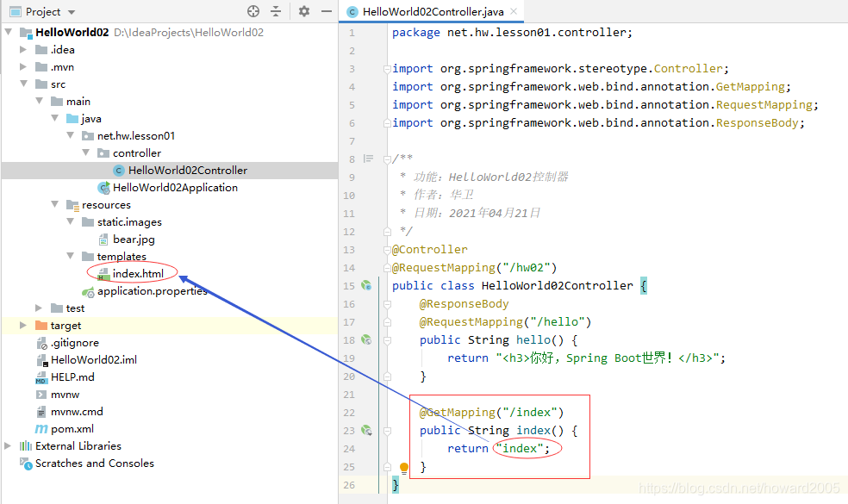Click the return "index" string literal
The image size is (848, 504).
[519, 448]
